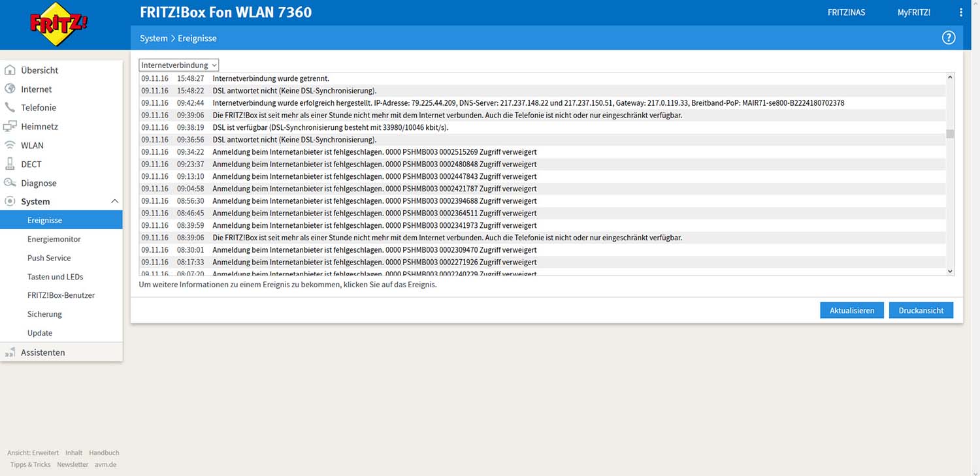This screenshot has width=980, height=476.
Task: Select Push Service in sidebar
Action: click(x=49, y=258)
